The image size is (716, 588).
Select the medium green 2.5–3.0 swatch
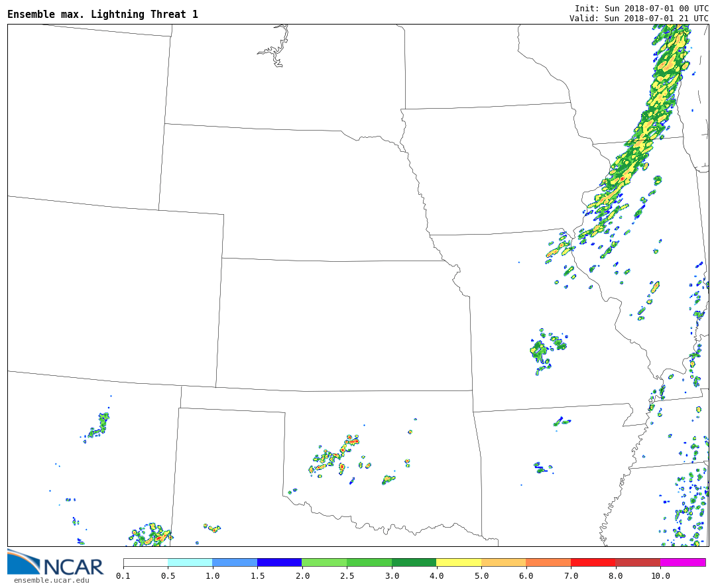369,562
